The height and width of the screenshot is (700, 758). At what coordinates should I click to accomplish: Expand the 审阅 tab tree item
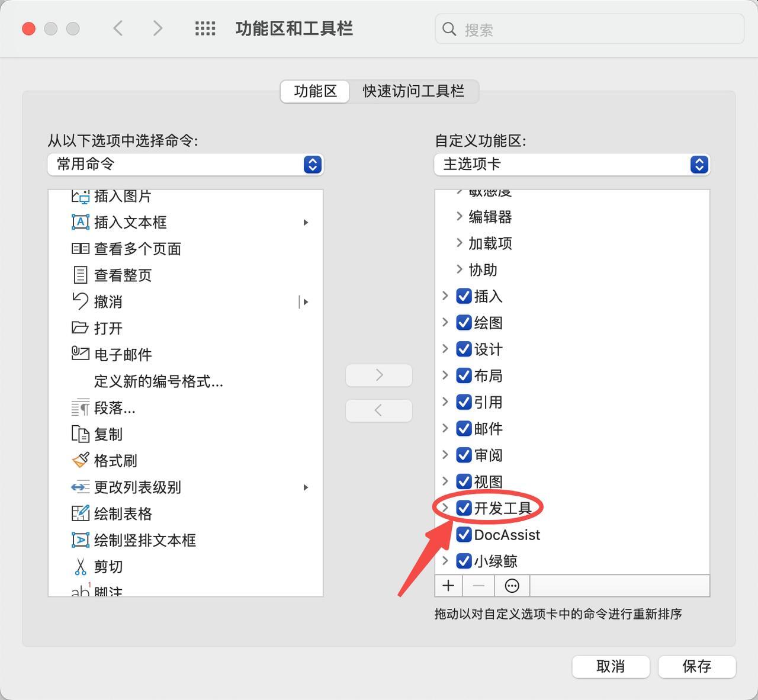(445, 455)
